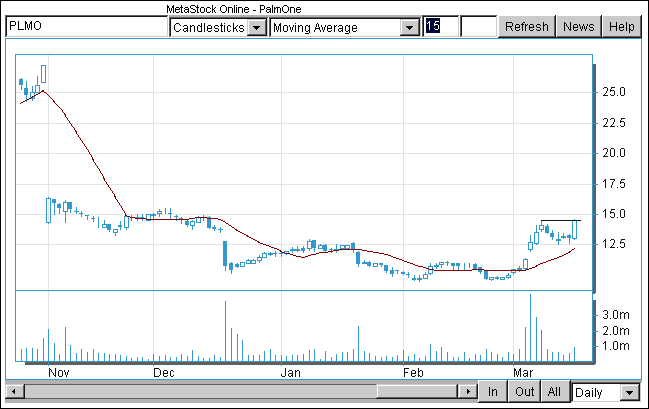
Task: Open the Candlesticks chart style dropdown
Action: (218, 27)
